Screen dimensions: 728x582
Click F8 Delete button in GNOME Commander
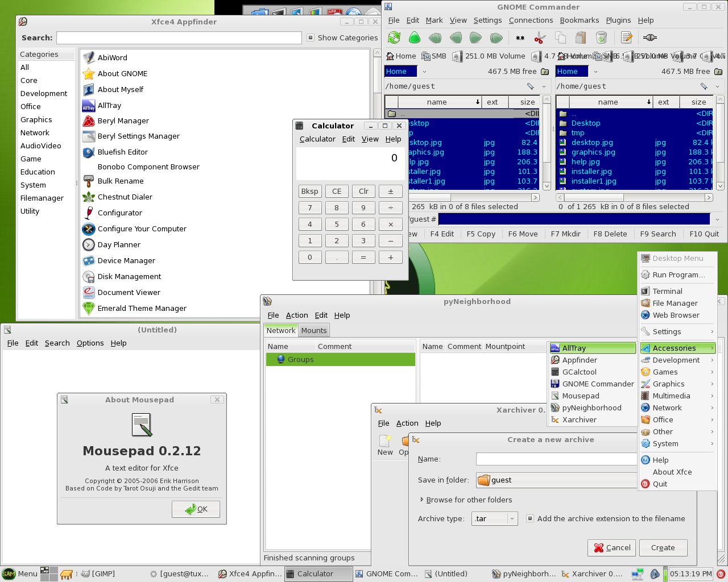point(610,234)
